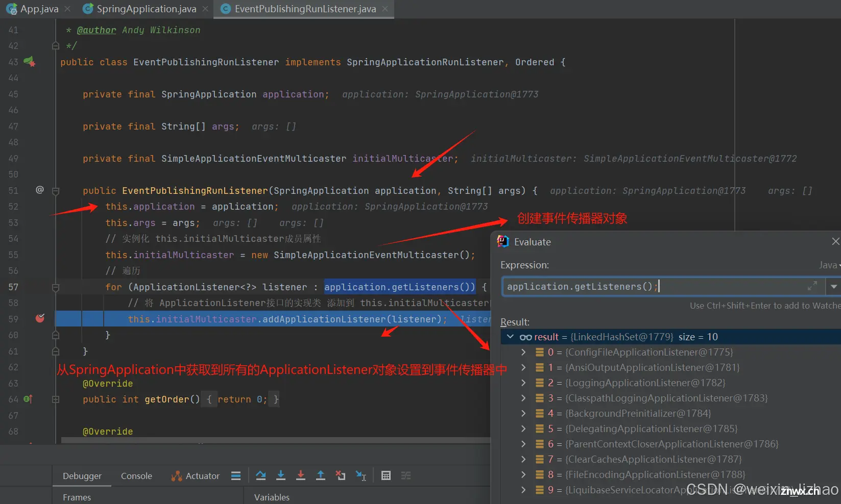Select the ConfigFileApplicationListener@1775 row
Image resolution: width=841 pixels, height=504 pixels.
pos(671,352)
